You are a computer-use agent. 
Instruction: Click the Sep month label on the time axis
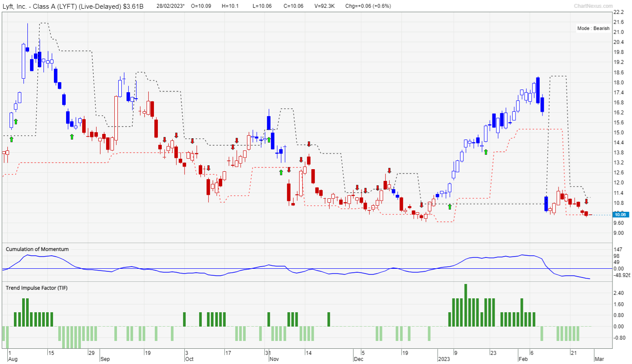[x=105, y=360]
